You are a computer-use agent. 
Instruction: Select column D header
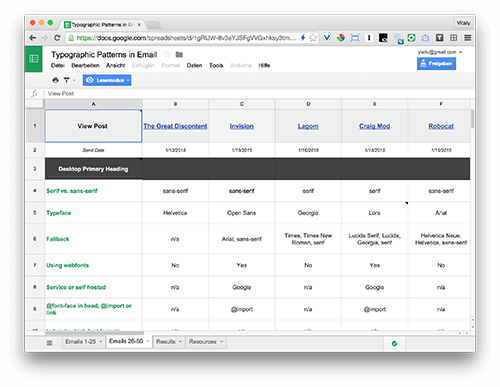tap(308, 104)
